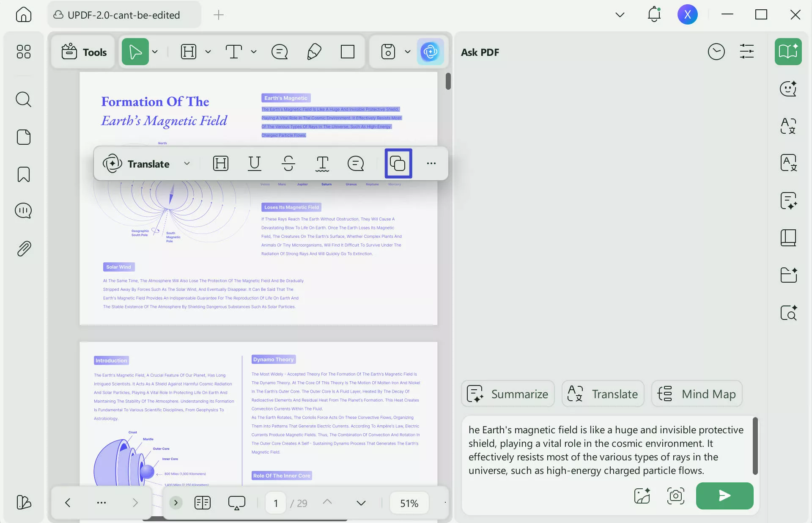Generate a Mind Map from the chat panel
Image resolution: width=812 pixels, height=523 pixels.
[697, 394]
